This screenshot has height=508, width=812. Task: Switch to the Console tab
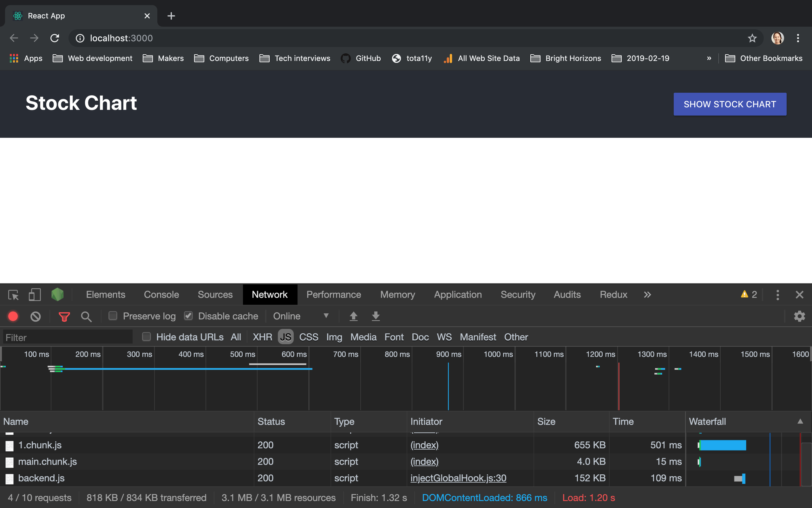161,295
